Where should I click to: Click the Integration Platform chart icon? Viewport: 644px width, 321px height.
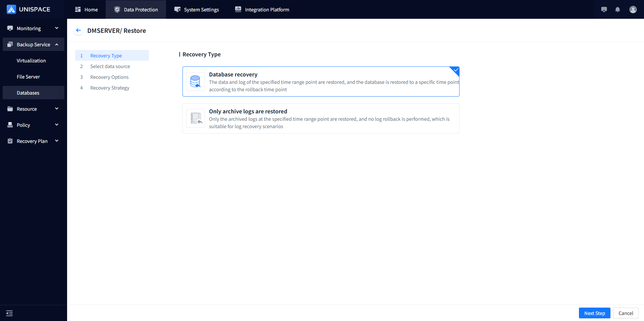(238, 9)
